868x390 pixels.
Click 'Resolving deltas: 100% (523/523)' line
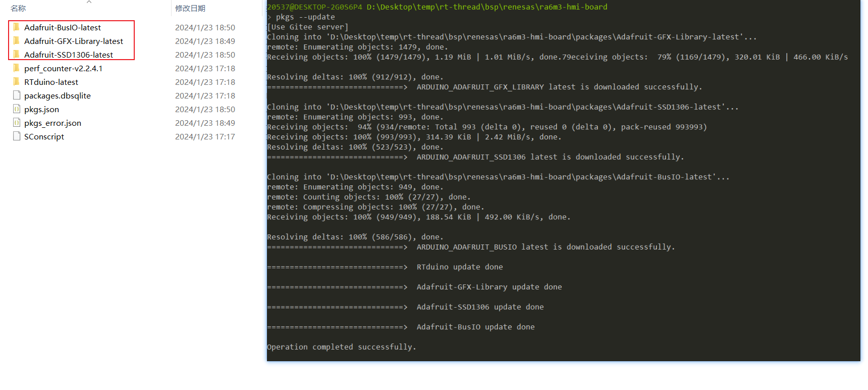click(x=355, y=147)
